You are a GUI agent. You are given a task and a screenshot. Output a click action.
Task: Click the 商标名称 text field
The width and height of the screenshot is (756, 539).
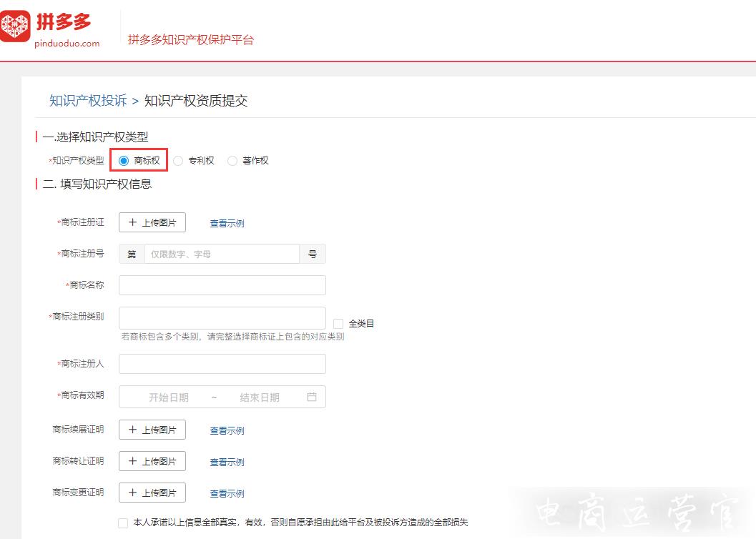[x=222, y=285]
